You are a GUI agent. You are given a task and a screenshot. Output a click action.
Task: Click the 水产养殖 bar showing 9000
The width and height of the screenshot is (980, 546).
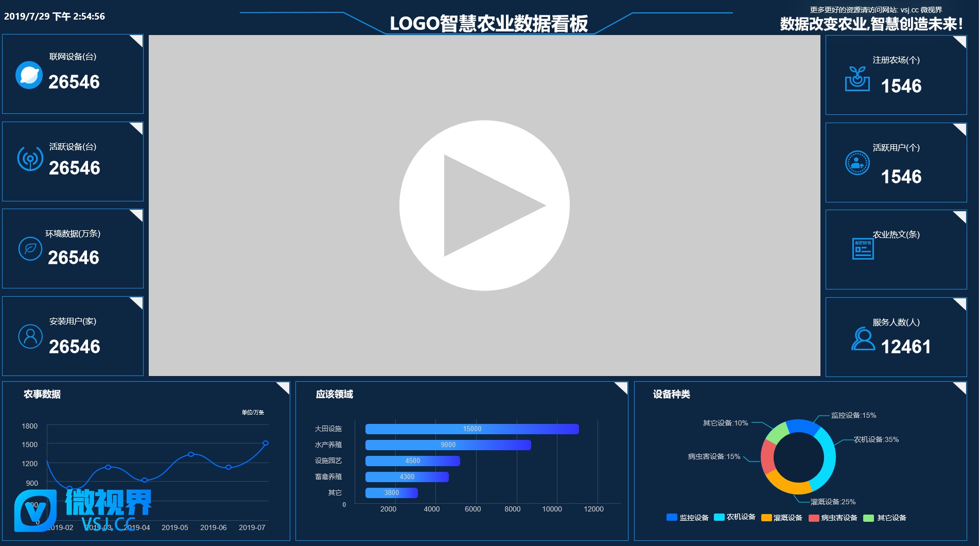coord(448,445)
